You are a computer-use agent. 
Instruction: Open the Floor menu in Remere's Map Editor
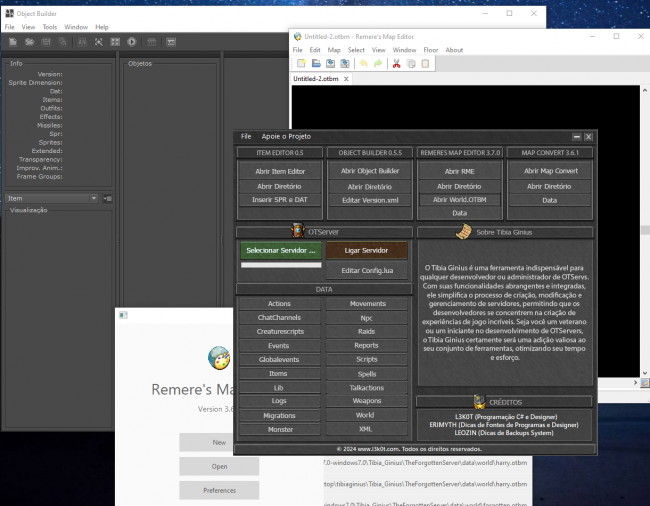pyautogui.click(x=431, y=50)
